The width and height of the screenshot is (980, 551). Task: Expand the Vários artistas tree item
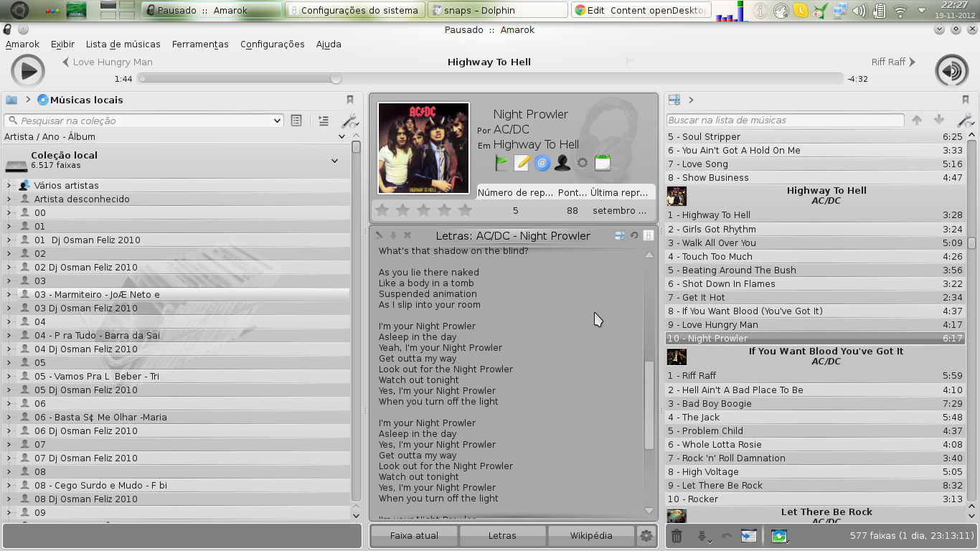point(9,185)
